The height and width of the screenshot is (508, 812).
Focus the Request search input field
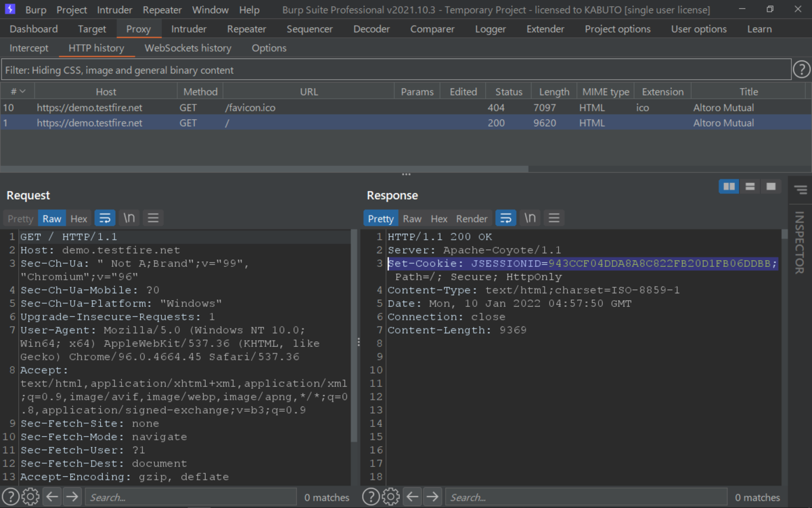coord(191,497)
